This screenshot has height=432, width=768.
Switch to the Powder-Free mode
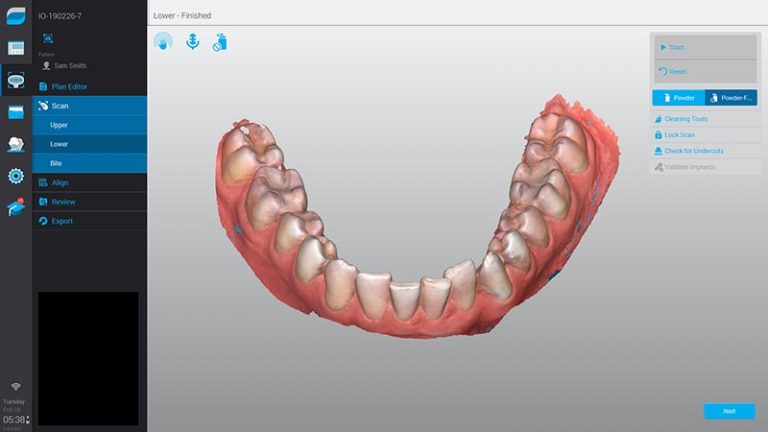coord(731,98)
